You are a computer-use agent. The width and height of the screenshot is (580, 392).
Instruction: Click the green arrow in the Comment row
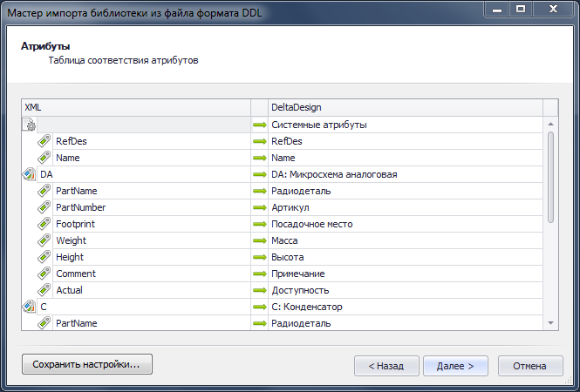point(260,274)
